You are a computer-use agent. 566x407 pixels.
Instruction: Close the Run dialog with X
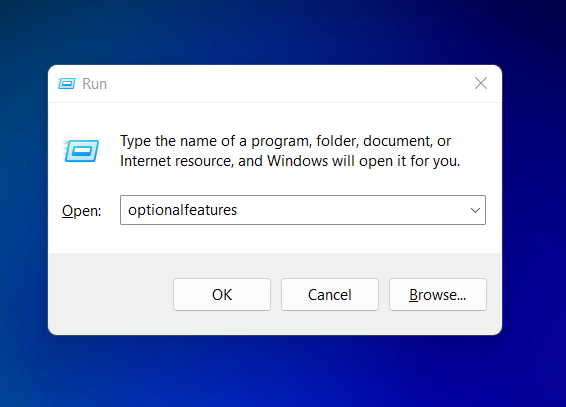pyautogui.click(x=481, y=83)
